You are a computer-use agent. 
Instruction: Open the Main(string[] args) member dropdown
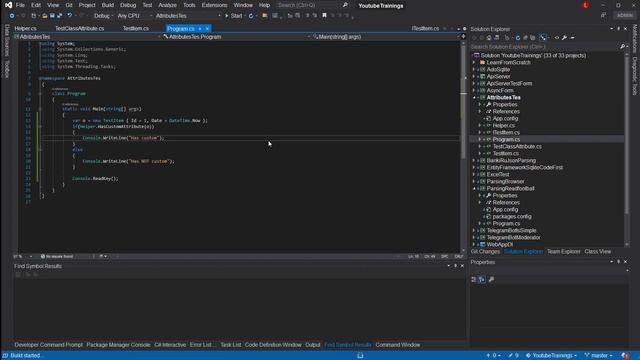(x=386, y=37)
